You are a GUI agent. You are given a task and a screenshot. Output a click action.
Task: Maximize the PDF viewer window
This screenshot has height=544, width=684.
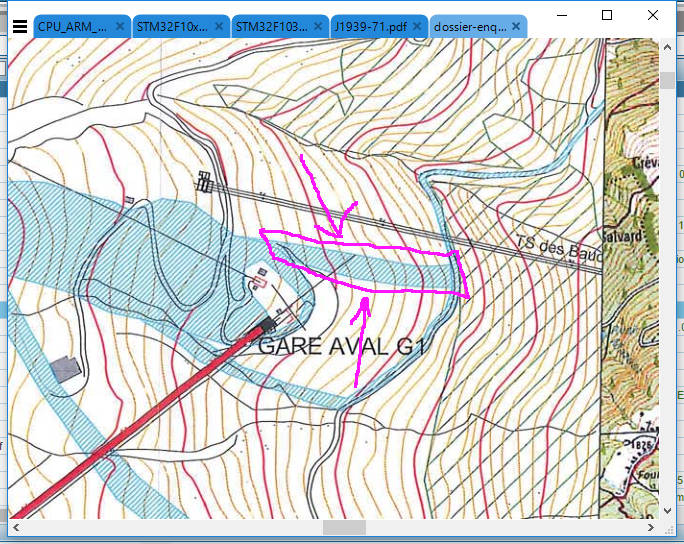607,15
